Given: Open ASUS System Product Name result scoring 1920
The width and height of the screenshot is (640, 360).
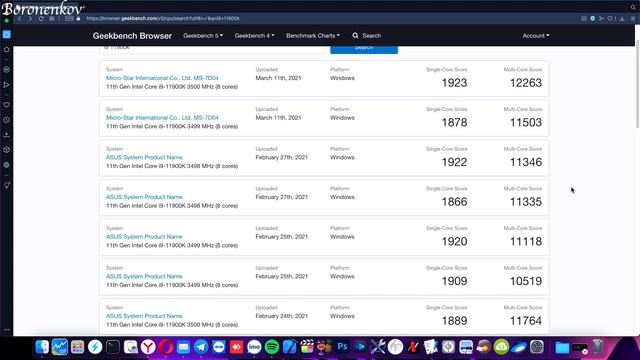Looking at the screenshot, I should pos(144,236).
